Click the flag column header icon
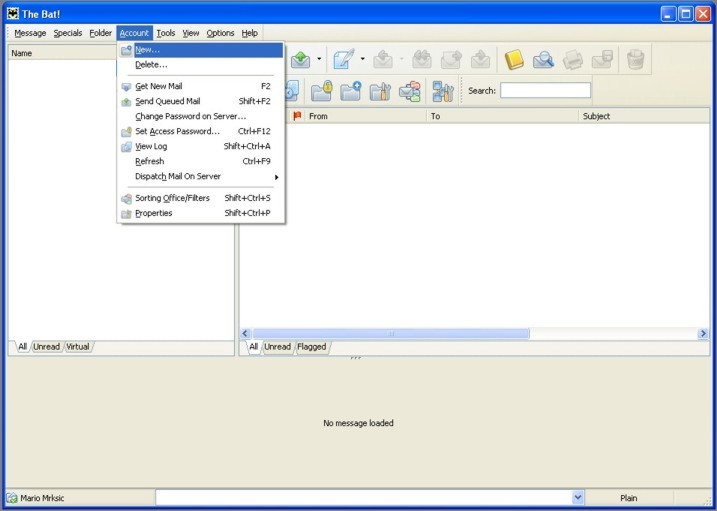 click(297, 116)
